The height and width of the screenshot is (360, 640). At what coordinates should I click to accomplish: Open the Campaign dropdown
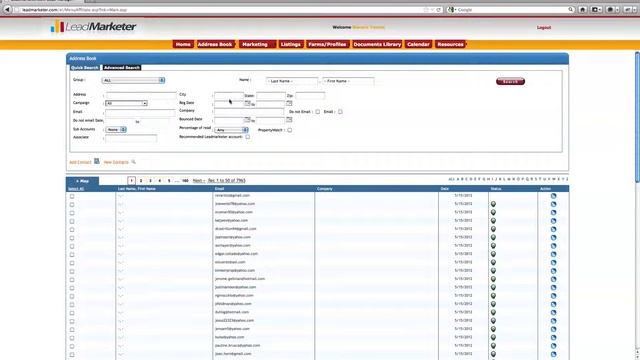coord(126,103)
